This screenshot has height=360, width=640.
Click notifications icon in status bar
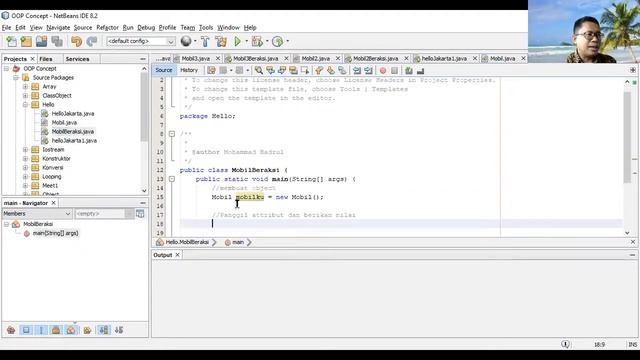565,344
